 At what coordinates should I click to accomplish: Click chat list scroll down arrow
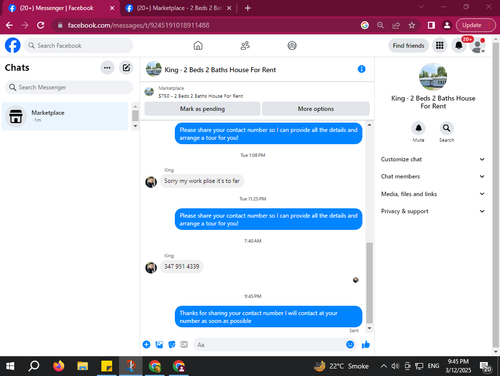click(135, 126)
